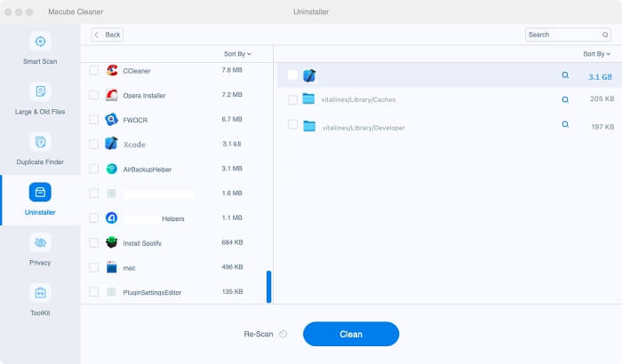Click the Install Spotify app icon

coord(112,242)
